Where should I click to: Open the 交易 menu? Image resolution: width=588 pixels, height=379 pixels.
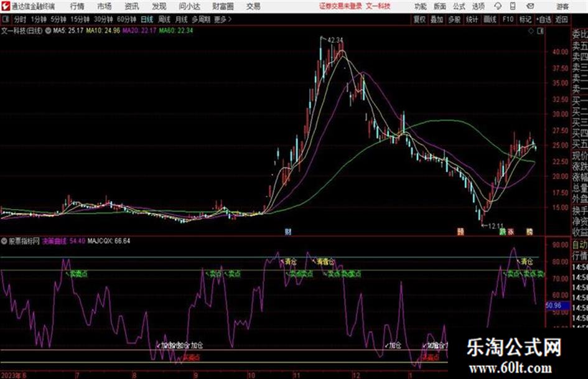tap(253, 6)
